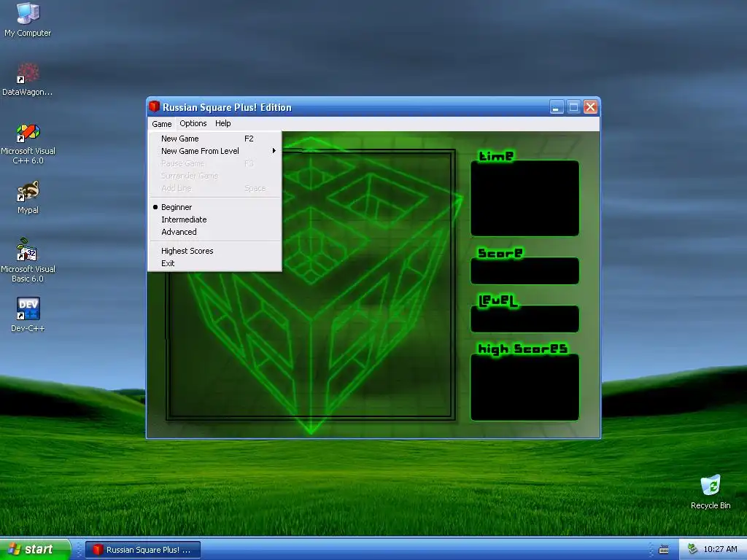The width and height of the screenshot is (747, 560).
Task: Click the black high scores panel
Action: point(525,387)
